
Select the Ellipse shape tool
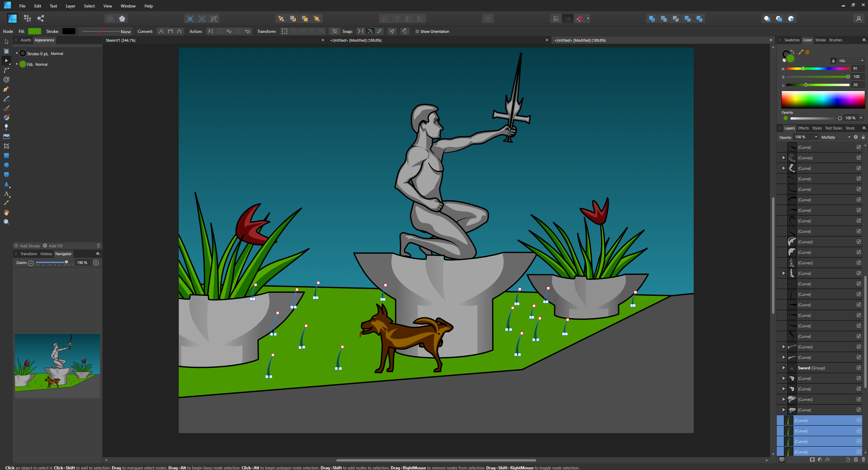click(6, 165)
